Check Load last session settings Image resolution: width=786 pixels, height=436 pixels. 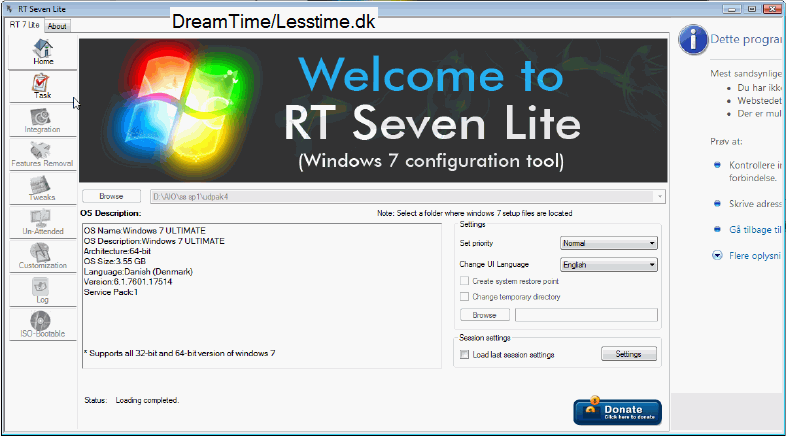tap(465, 355)
